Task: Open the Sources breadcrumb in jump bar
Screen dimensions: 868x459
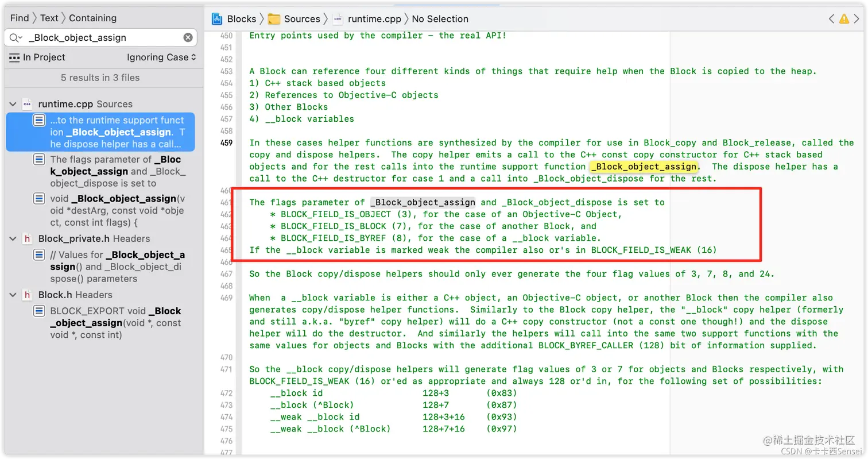Action: click(302, 19)
